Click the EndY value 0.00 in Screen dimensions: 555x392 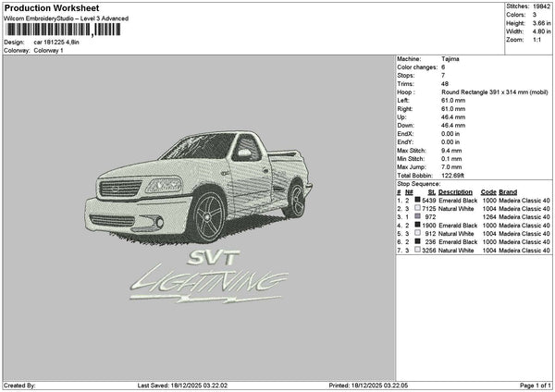(x=450, y=142)
